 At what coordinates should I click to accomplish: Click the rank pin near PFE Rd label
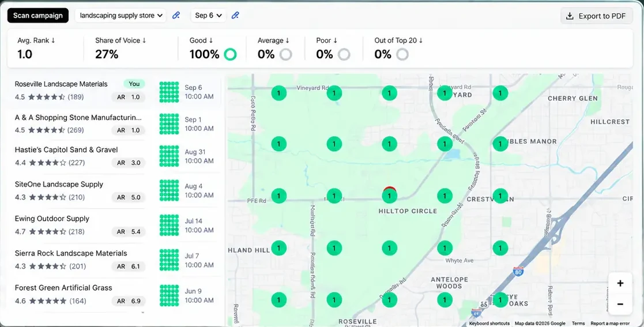[279, 196]
